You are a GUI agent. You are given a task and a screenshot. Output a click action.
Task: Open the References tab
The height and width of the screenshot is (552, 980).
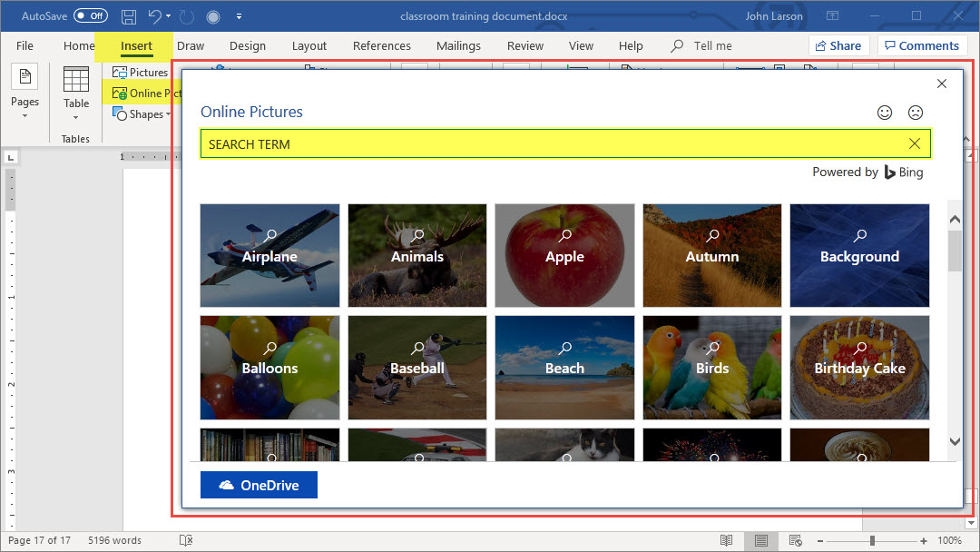pyautogui.click(x=381, y=46)
